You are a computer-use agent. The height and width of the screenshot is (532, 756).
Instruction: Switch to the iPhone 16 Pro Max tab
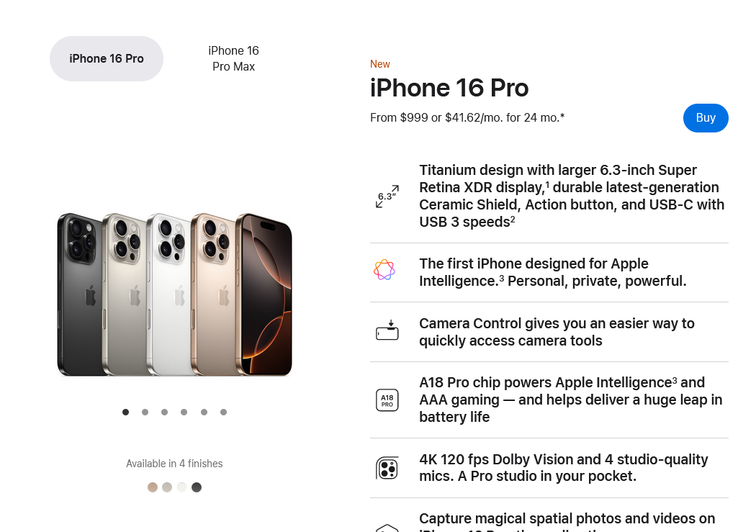point(233,59)
